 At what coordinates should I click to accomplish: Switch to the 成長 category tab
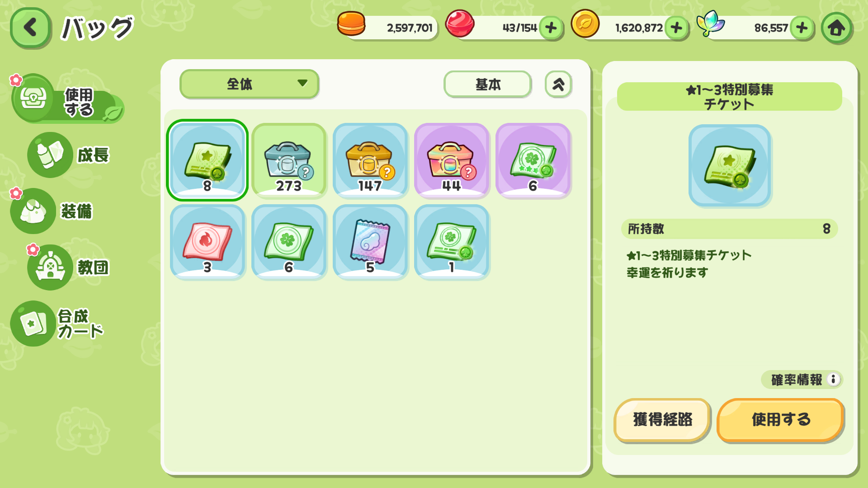tap(69, 155)
